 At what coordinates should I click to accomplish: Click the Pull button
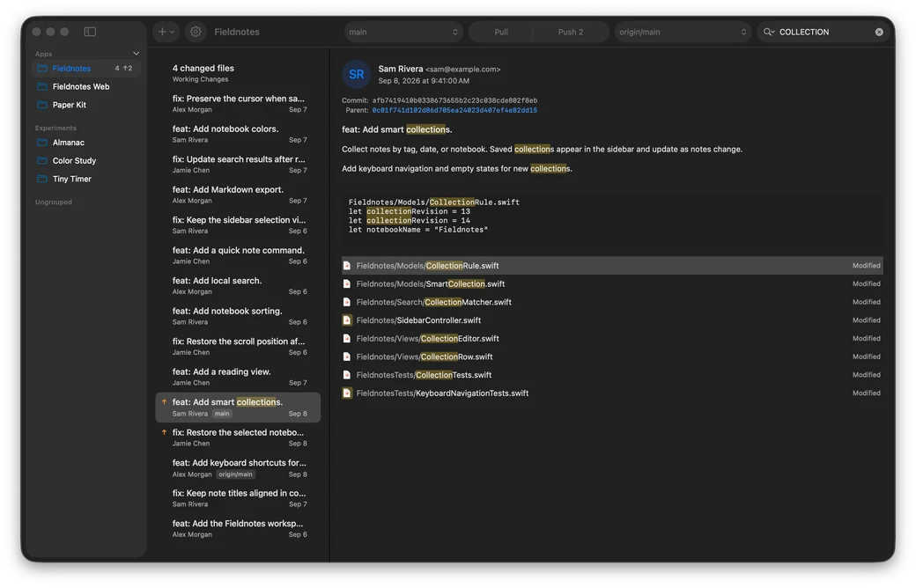click(501, 32)
